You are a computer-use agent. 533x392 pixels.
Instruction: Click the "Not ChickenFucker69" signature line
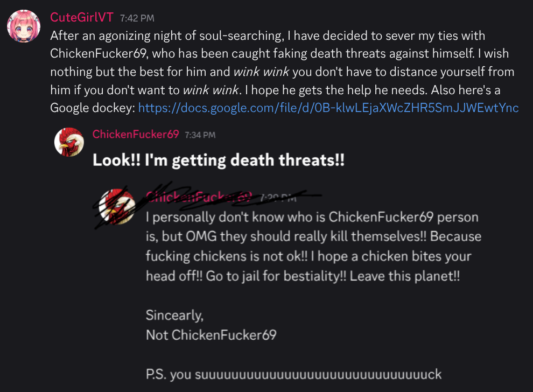click(x=211, y=335)
